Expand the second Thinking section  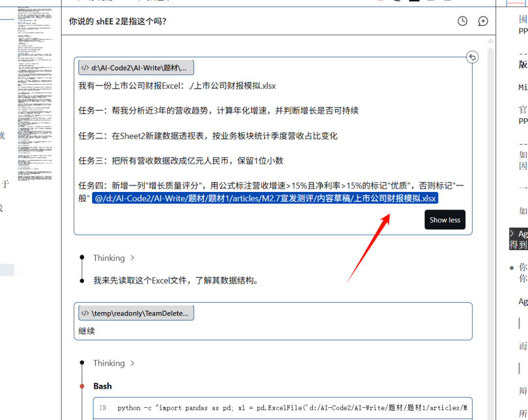point(114,363)
